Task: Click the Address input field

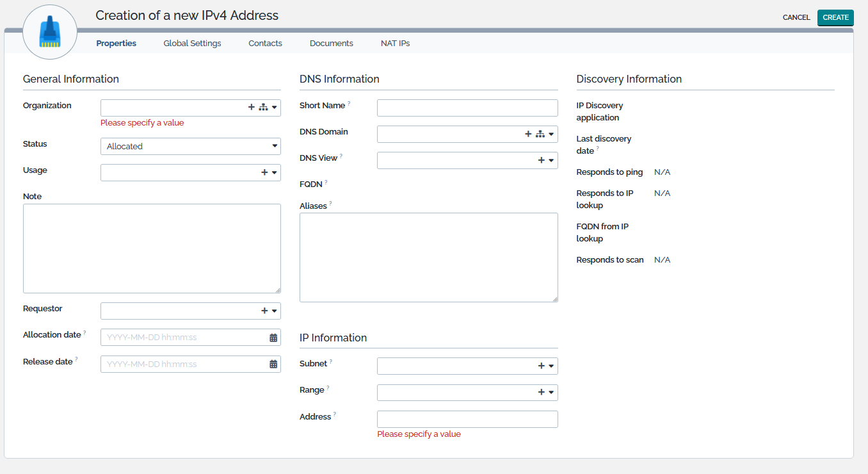Action: 467,419
